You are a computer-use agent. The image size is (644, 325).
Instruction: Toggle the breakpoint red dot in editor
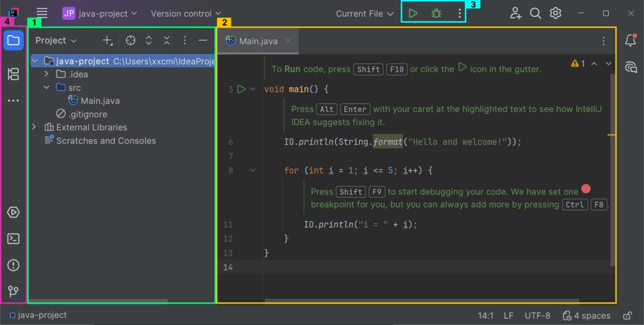[586, 189]
